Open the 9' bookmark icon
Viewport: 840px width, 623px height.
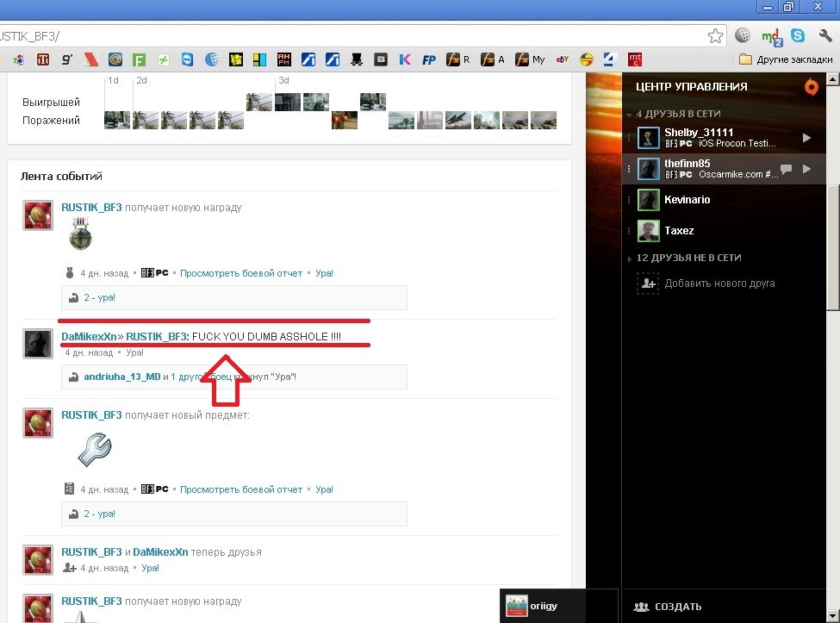[67, 59]
